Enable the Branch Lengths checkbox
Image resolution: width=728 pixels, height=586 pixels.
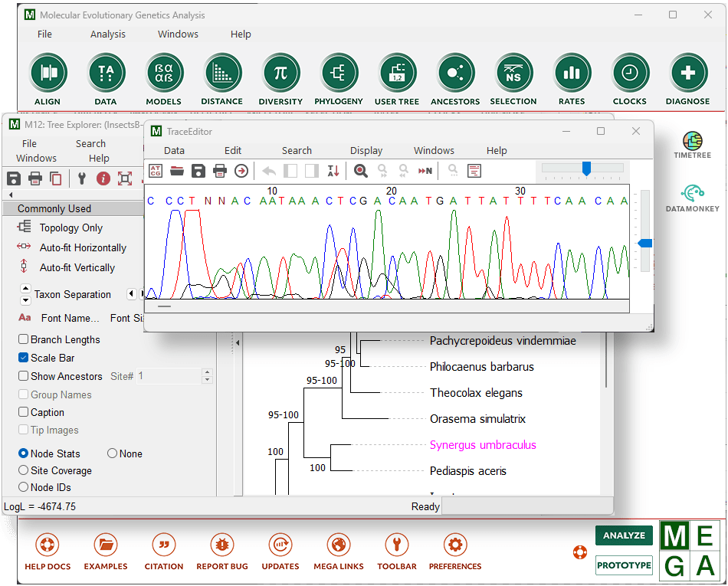23,339
